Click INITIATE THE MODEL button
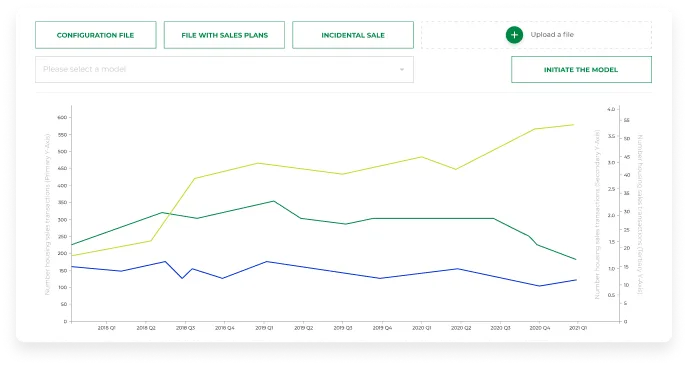The width and height of the screenshot is (688, 367). pyautogui.click(x=581, y=69)
